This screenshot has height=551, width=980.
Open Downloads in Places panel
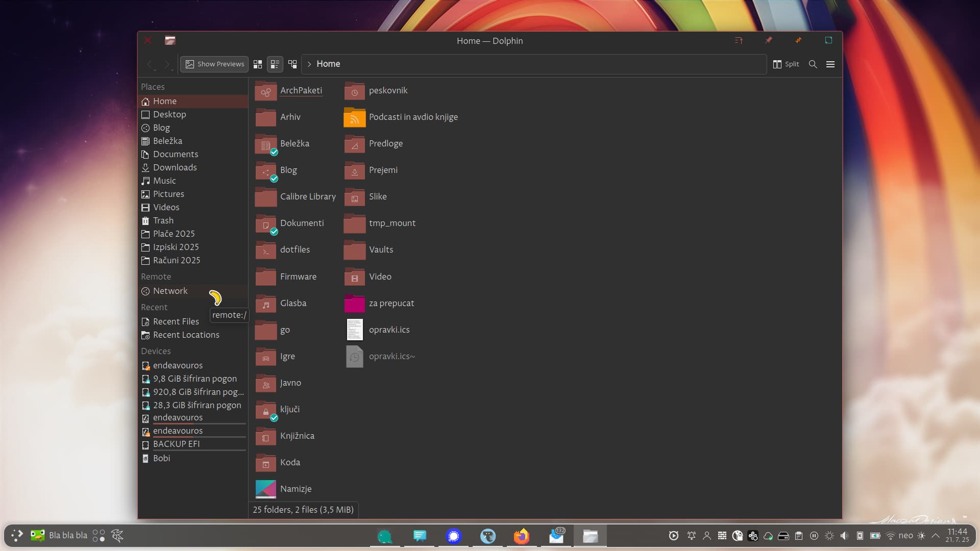click(x=175, y=167)
